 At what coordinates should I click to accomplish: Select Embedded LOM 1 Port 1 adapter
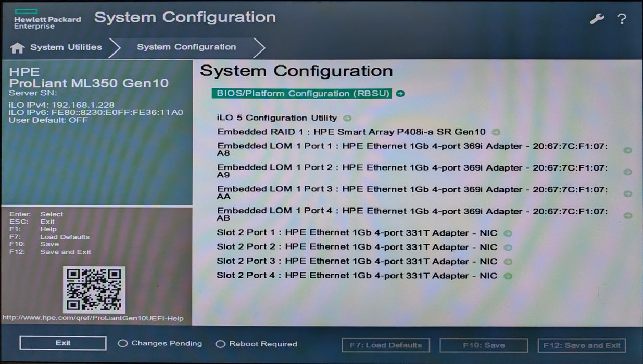(412, 150)
